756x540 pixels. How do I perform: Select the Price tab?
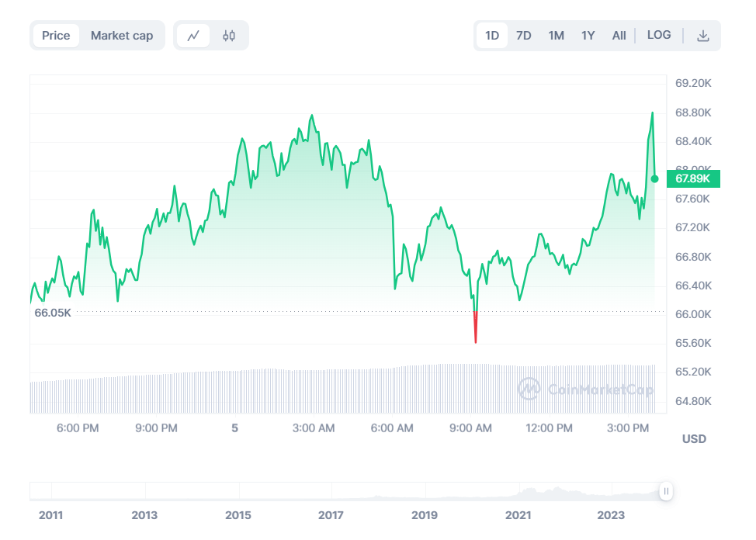click(56, 36)
